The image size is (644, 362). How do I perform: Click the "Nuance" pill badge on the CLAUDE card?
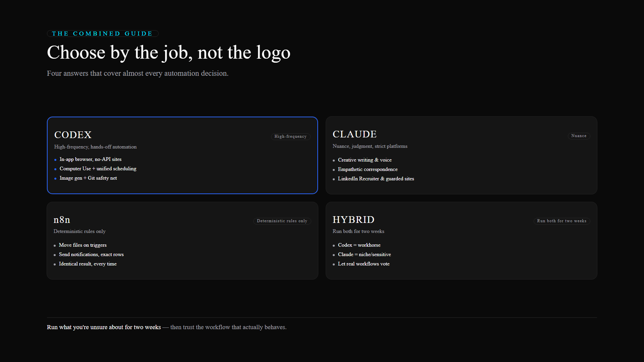[x=579, y=136]
